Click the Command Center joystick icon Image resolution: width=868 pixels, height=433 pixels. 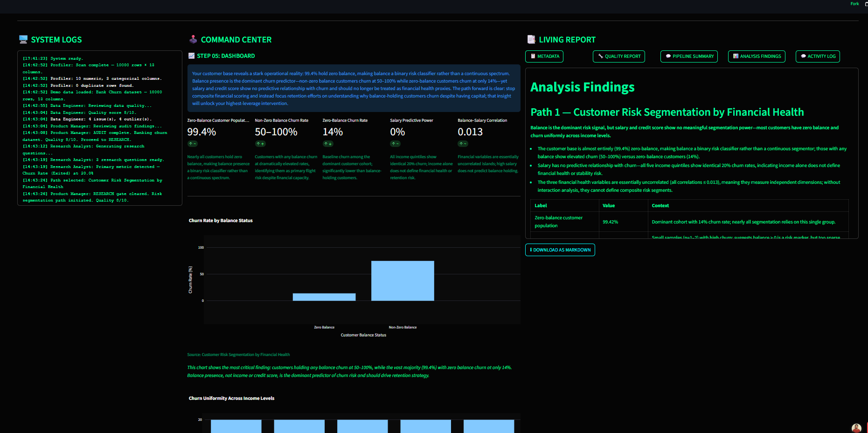pos(193,40)
